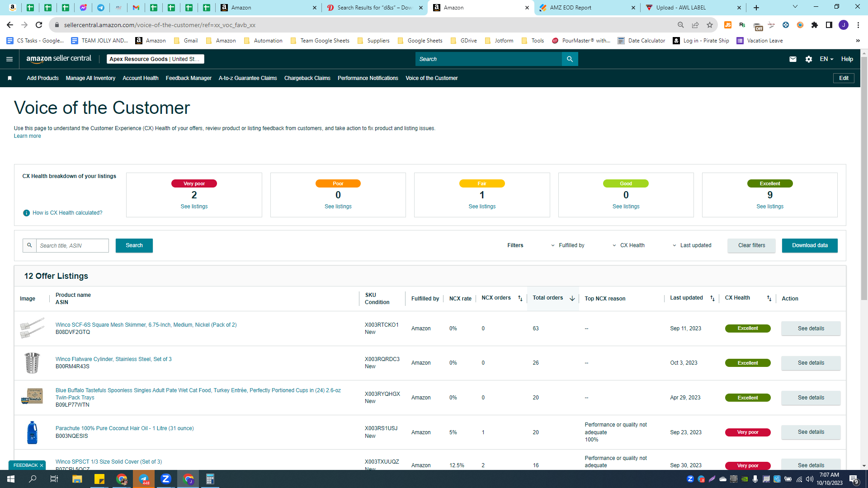Screen dimensions: 868x488
Task: Click the Edit button in navigation bar
Action: (x=844, y=78)
